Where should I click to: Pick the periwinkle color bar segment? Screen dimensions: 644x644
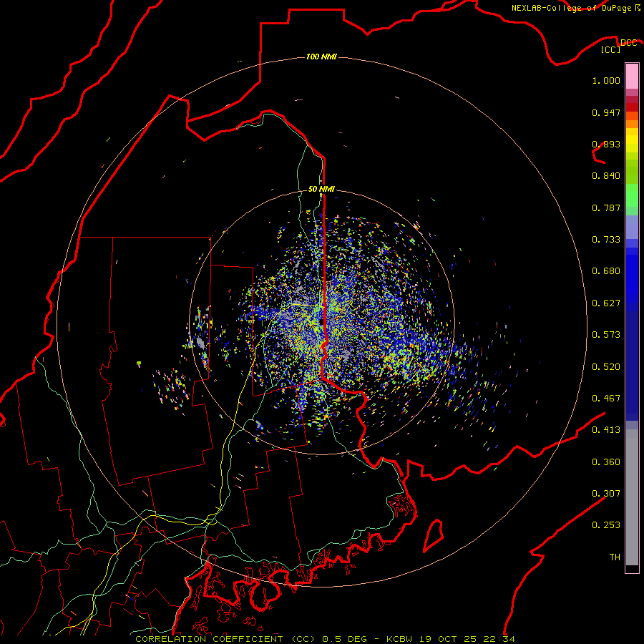(x=632, y=227)
